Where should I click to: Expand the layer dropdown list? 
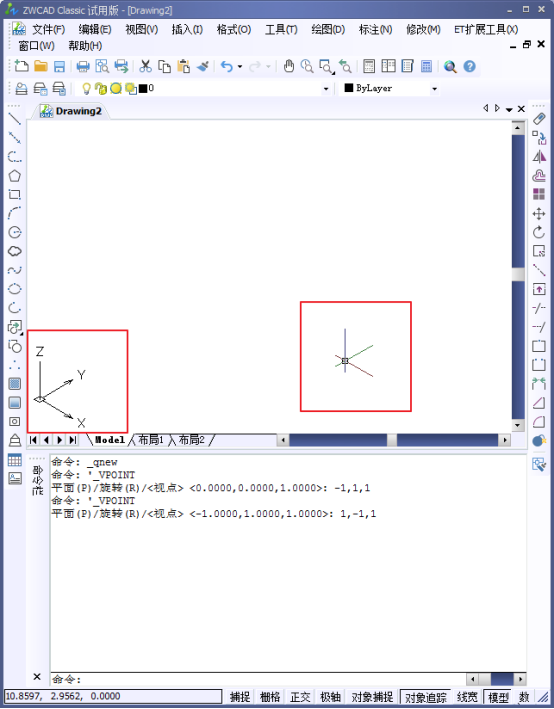tap(326, 89)
